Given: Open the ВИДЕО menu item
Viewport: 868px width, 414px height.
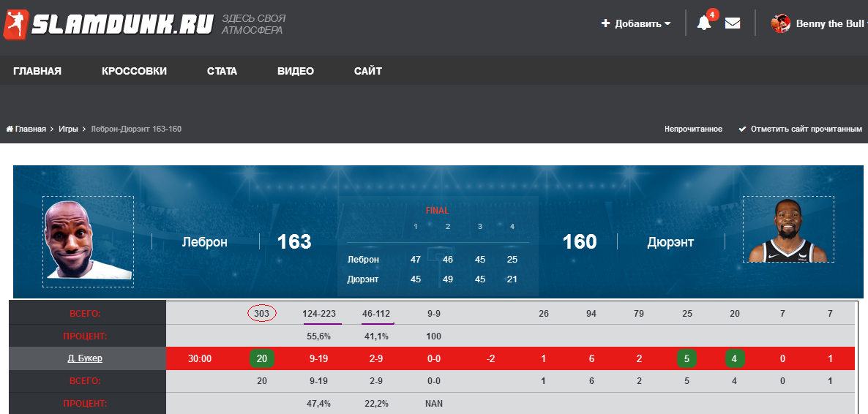Looking at the screenshot, I should coord(296,71).
